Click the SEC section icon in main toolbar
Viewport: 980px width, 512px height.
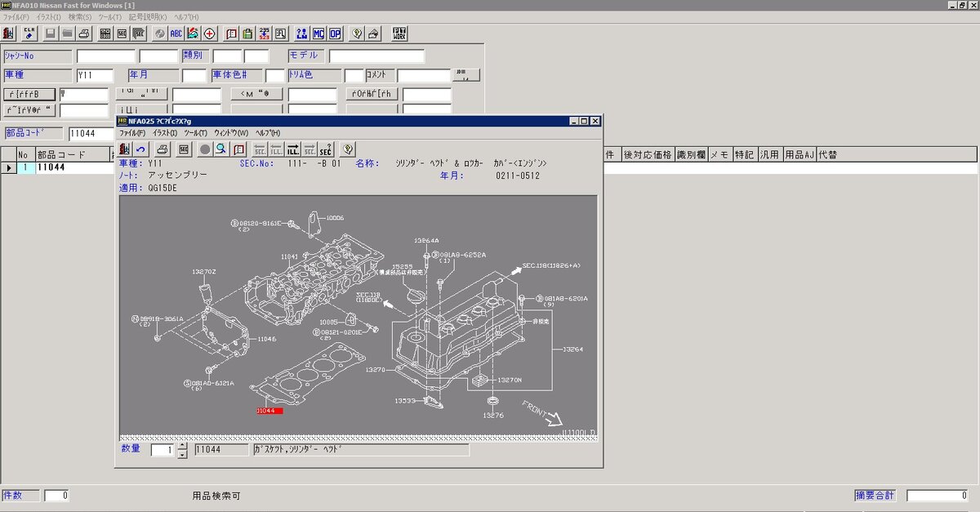122,33
